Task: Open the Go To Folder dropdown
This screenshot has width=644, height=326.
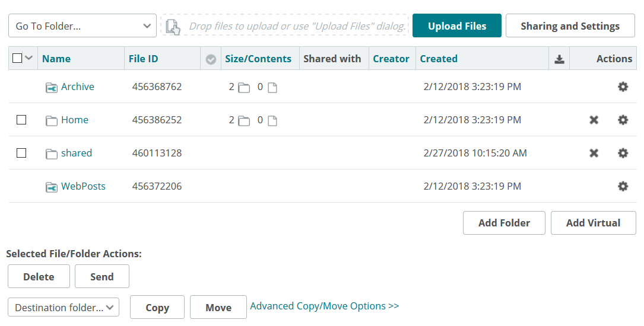Action: 83,26
